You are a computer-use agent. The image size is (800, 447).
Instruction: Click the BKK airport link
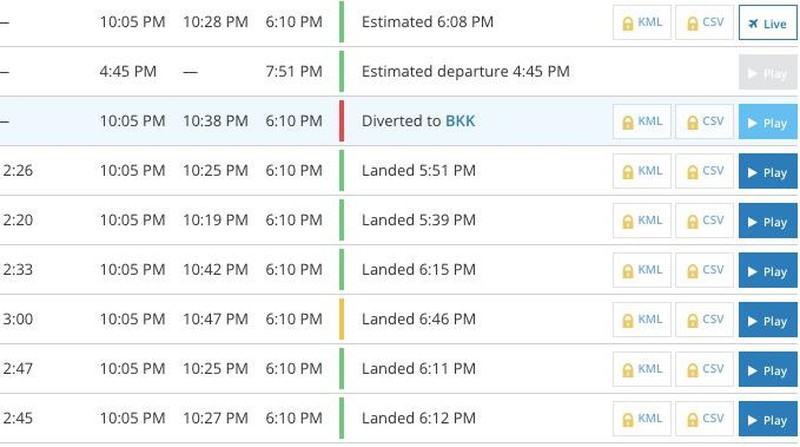[x=460, y=121]
